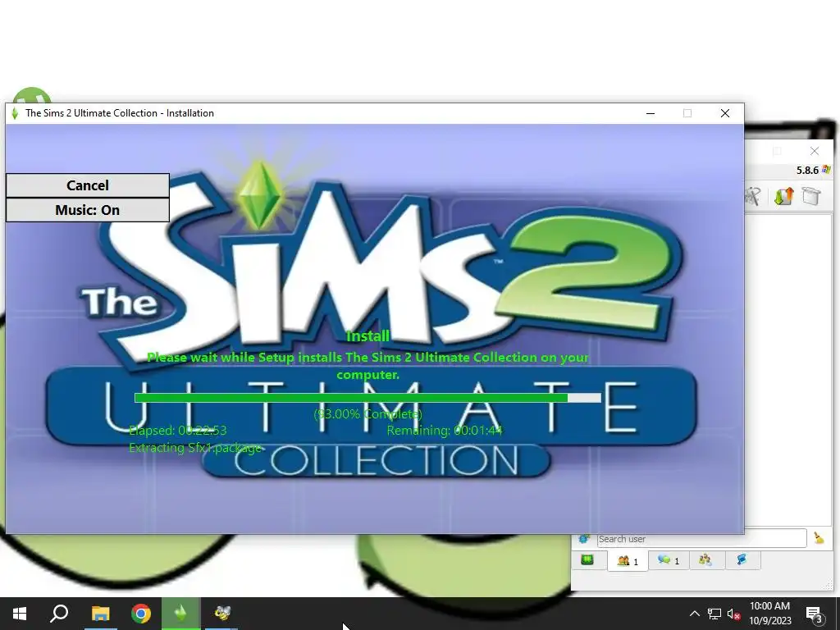This screenshot has width=840, height=630.
Task: Close the background chat window
Action: click(815, 151)
